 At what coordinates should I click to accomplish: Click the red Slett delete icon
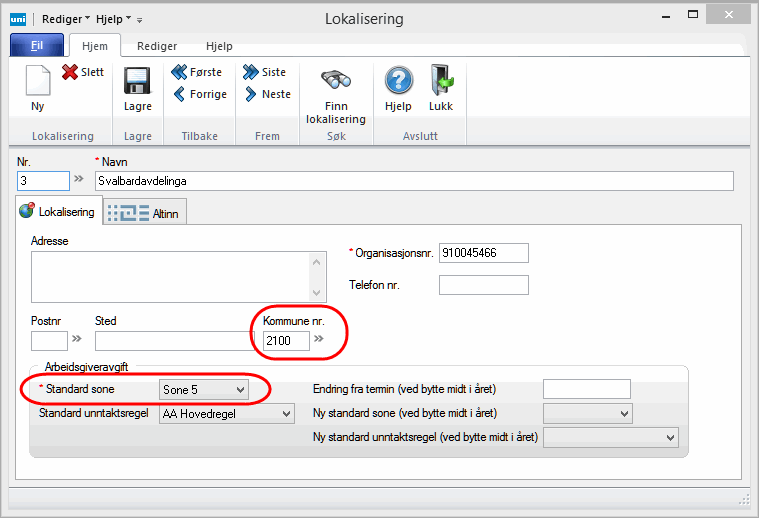[70, 72]
